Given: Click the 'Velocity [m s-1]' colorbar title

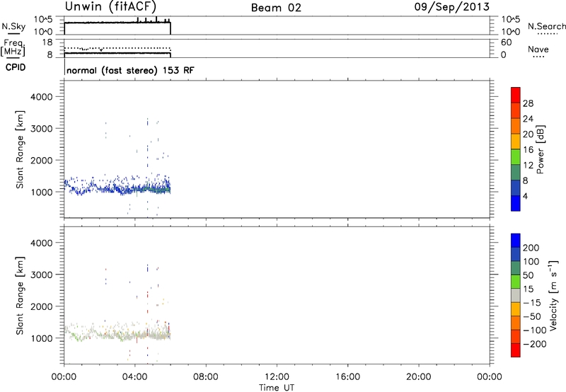Looking at the screenshot, I should click(x=553, y=295).
